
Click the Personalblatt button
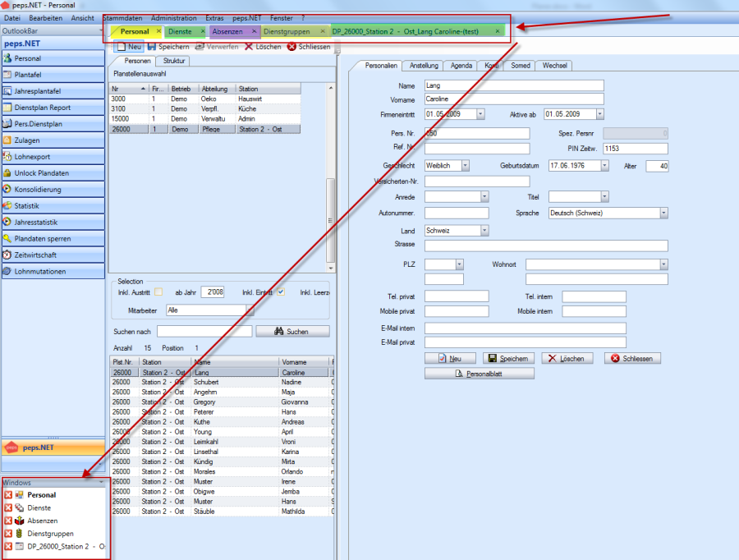[479, 374]
